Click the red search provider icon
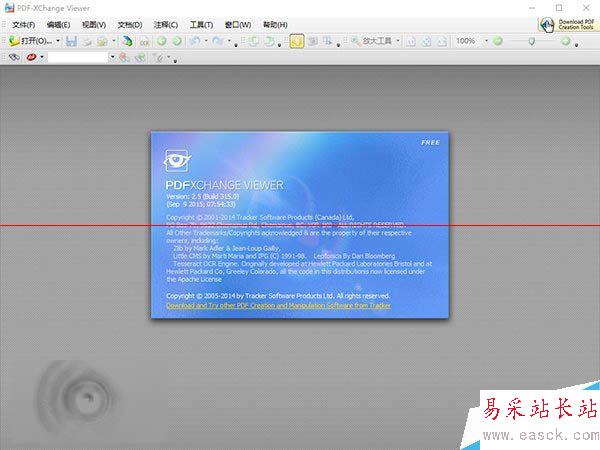Screen dimensions: 600x450 31,57
